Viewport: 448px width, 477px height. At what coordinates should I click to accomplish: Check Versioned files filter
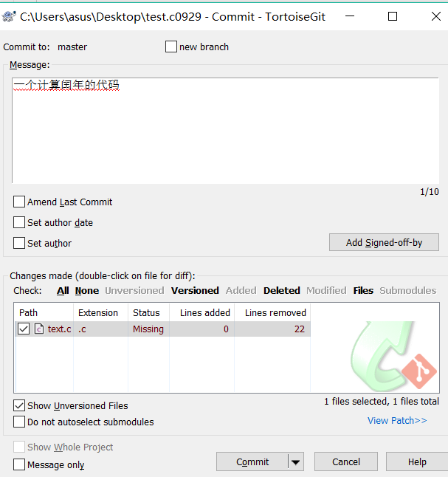click(x=195, y=290)
